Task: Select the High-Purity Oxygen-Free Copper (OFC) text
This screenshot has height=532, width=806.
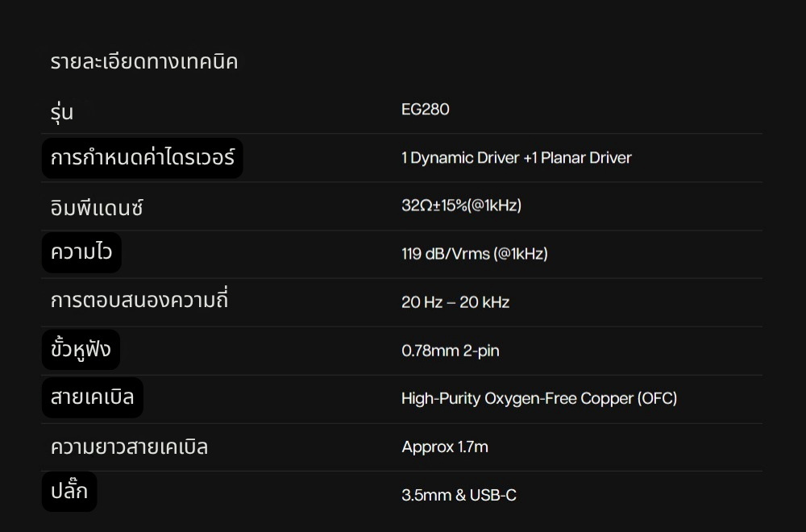Action: coord(538,398)
